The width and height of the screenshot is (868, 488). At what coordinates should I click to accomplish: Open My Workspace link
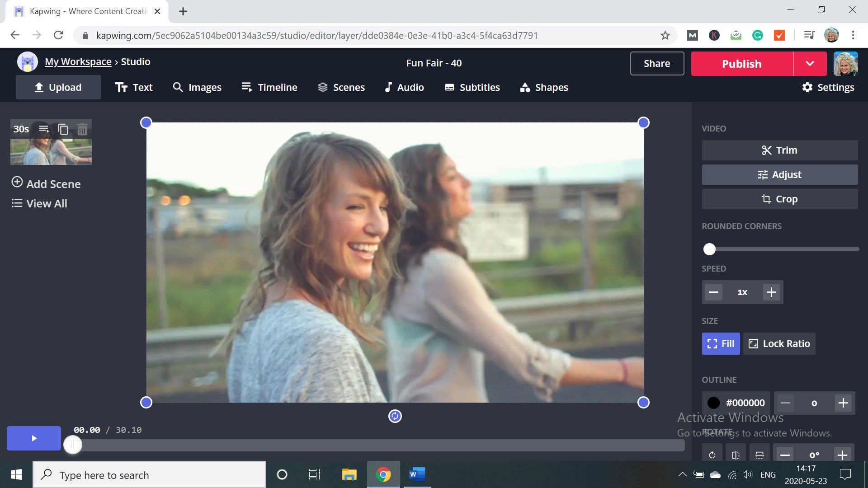pos(78,62)
